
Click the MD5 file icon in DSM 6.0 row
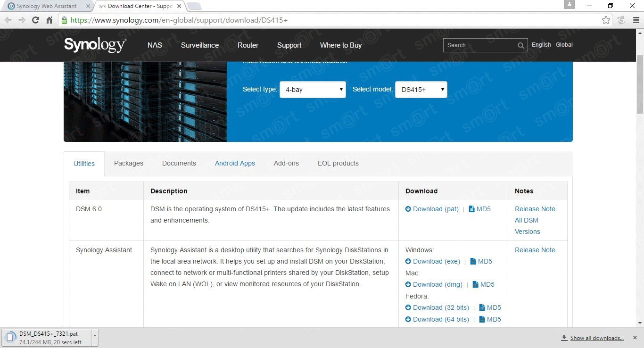(x=471, y=209)
